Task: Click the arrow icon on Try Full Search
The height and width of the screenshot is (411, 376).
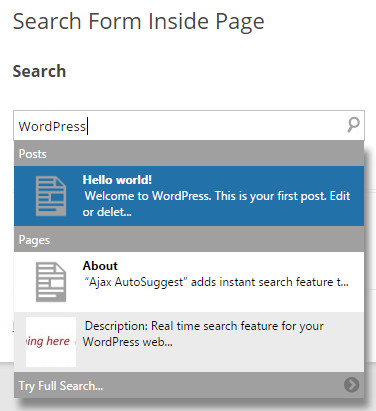Action: click(351, 385)
